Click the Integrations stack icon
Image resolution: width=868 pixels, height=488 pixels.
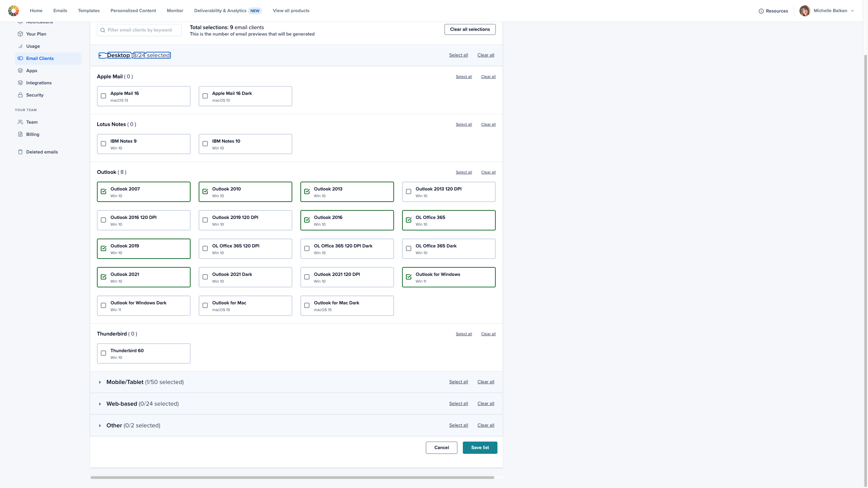click(20, 83)
